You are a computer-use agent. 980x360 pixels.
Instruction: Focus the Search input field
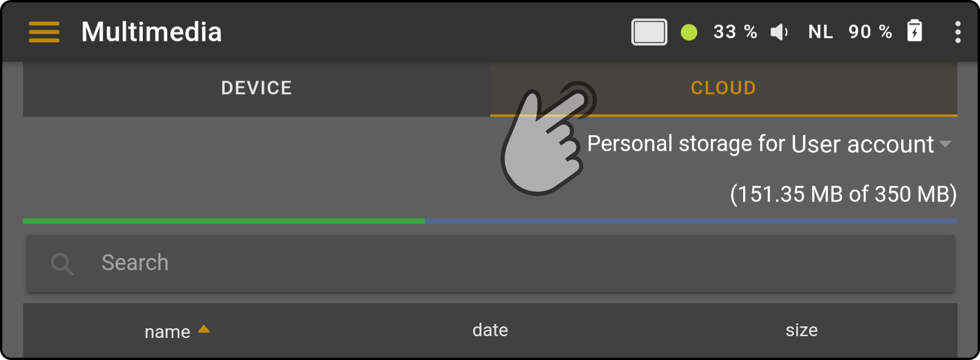(x=490, y=263)
